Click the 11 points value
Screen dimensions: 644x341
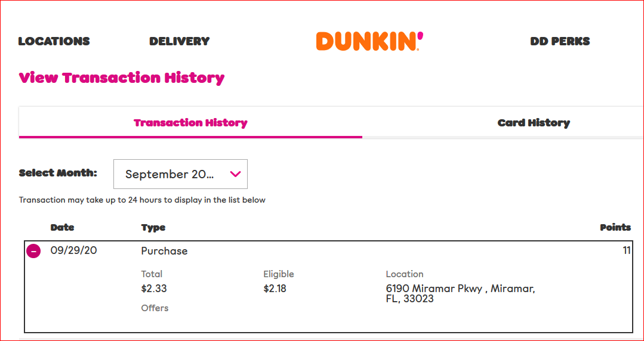[626, 251]
